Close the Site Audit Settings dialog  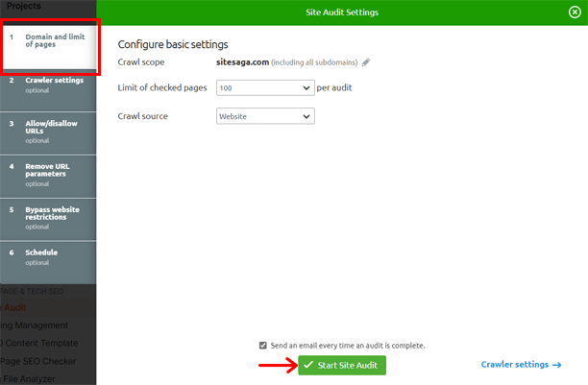pos(575,12)
